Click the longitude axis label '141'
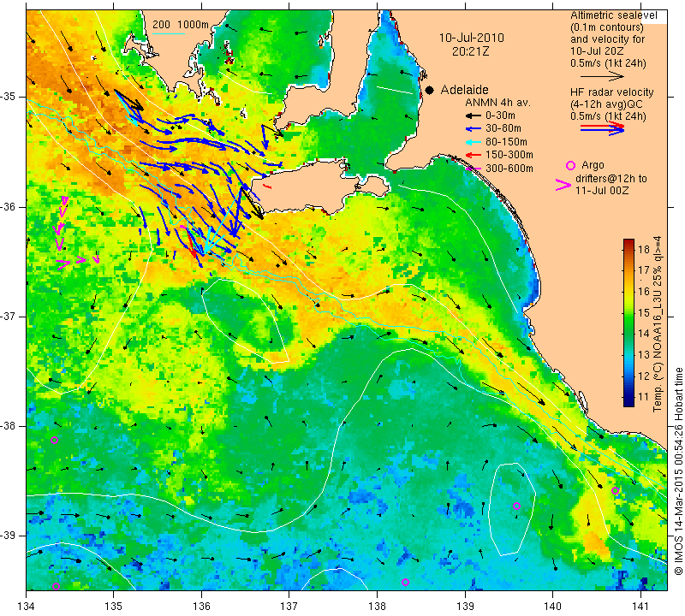685x616 pixels. 640,607
